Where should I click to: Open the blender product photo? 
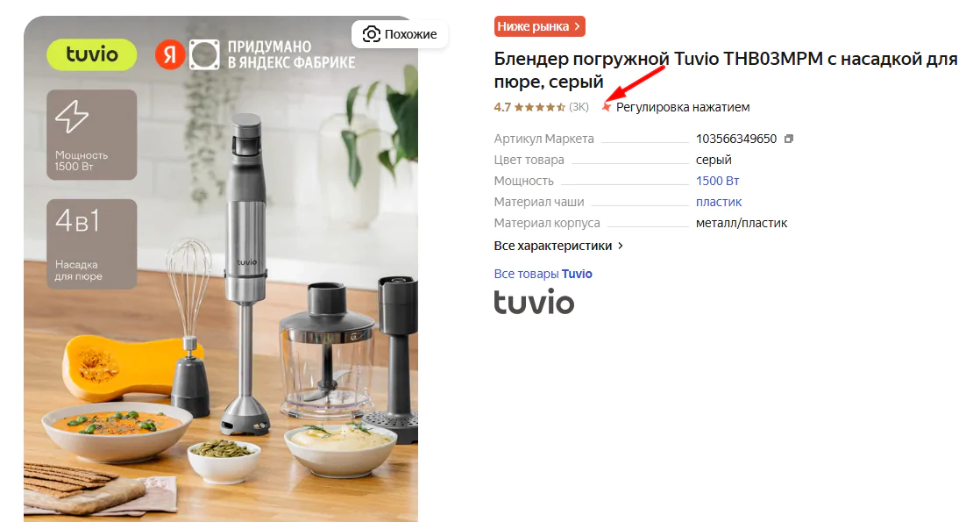click(x=221, y=268)
